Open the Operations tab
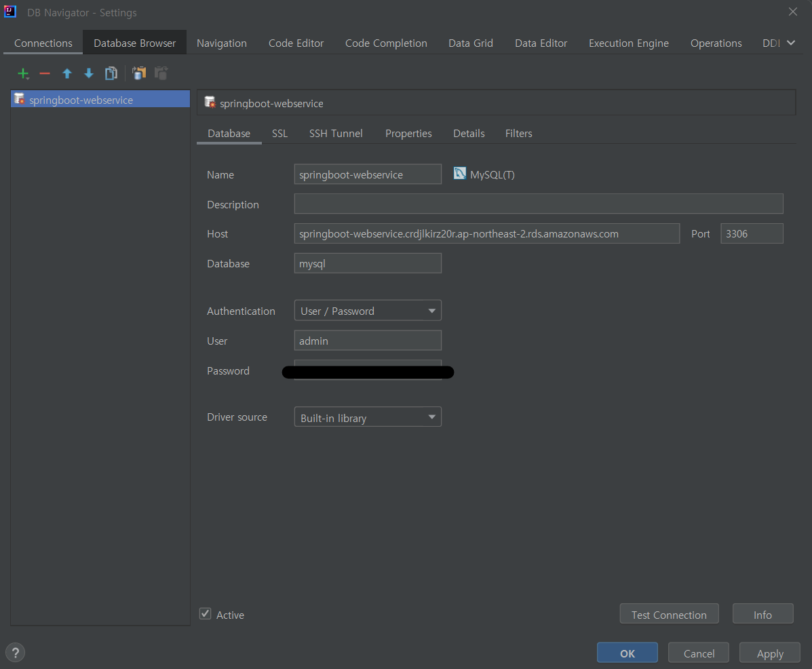 click(x=716, y=43)
